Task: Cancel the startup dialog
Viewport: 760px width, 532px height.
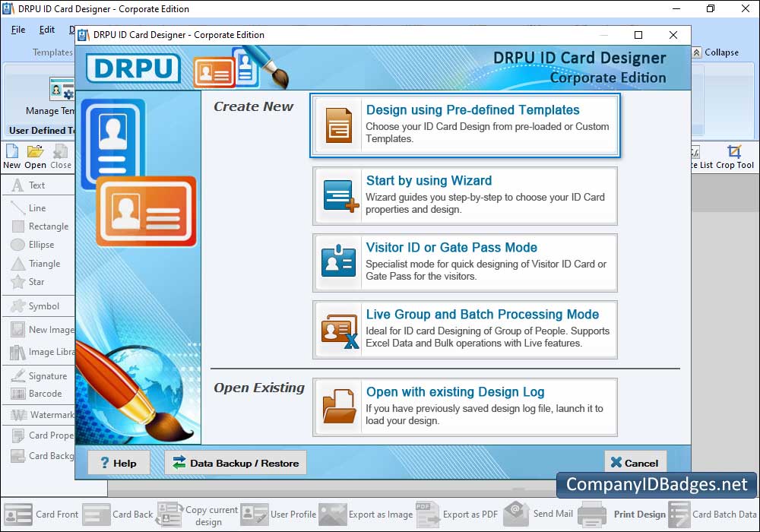Action: [635, 463]
